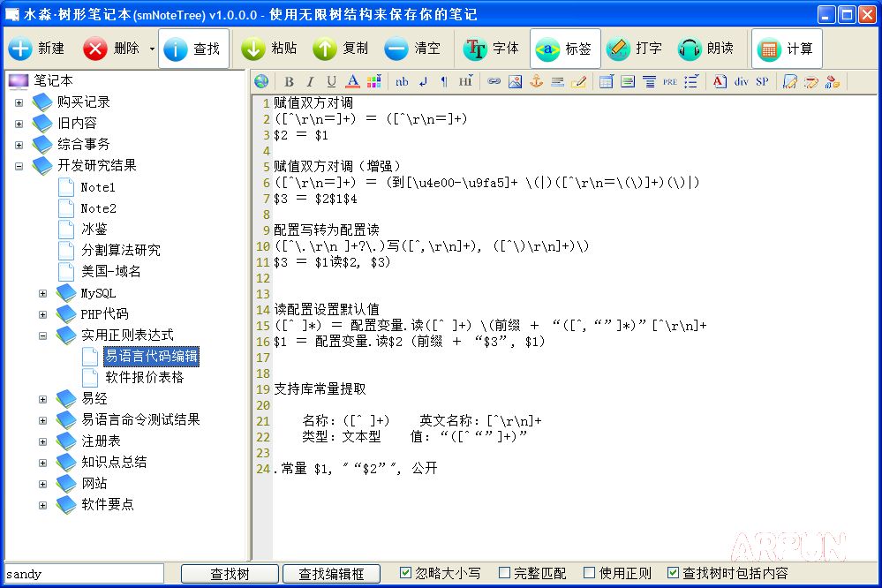This screenshot has width=882, height=588.
Task: Toggle bold formatting on selected text
Action: pyautogui.click(x=289, y=81)
